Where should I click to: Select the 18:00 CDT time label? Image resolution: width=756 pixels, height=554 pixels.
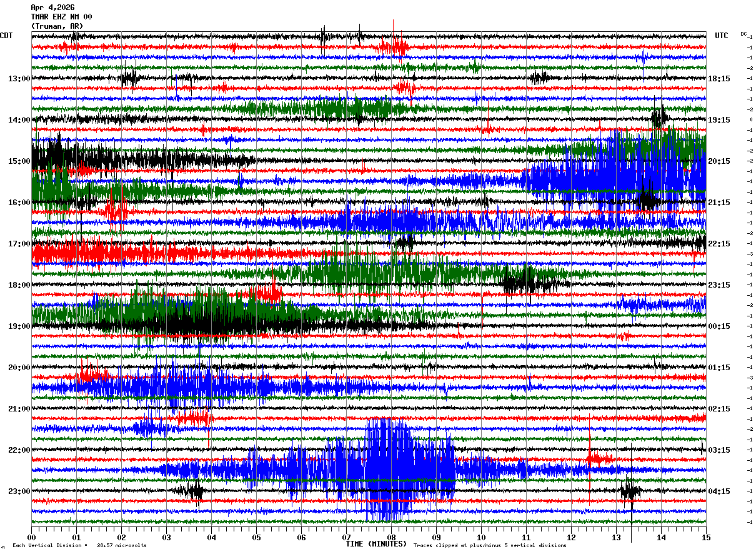[19, 285]
